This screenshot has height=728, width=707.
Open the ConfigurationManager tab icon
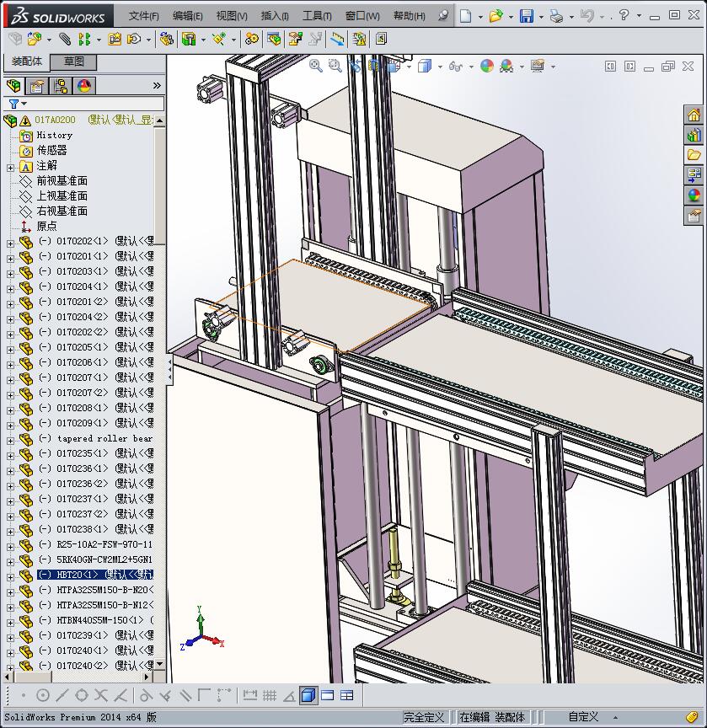61,85
